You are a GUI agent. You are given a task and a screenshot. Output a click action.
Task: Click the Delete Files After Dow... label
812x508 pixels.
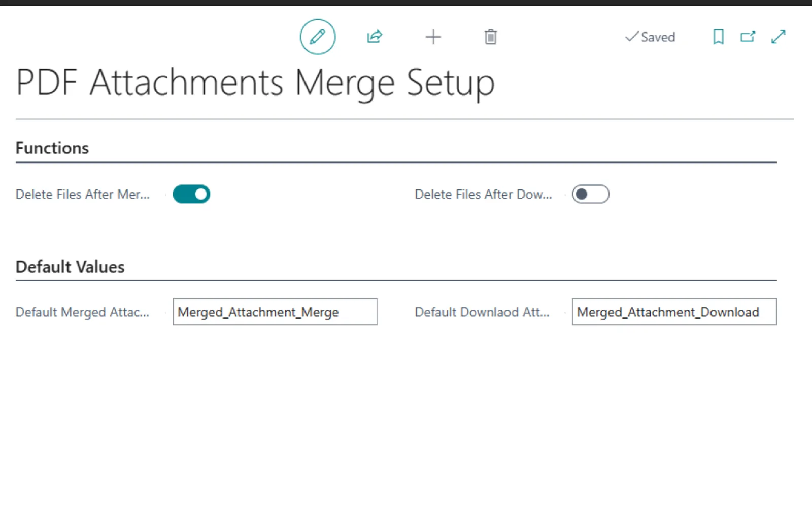pyautogui.click(x=483, y=194)
